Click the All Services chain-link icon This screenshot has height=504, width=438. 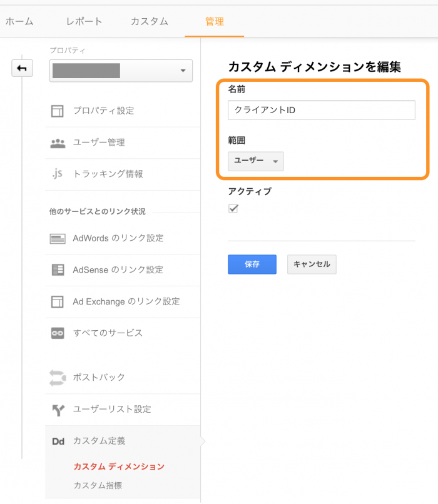click(58, 333)
